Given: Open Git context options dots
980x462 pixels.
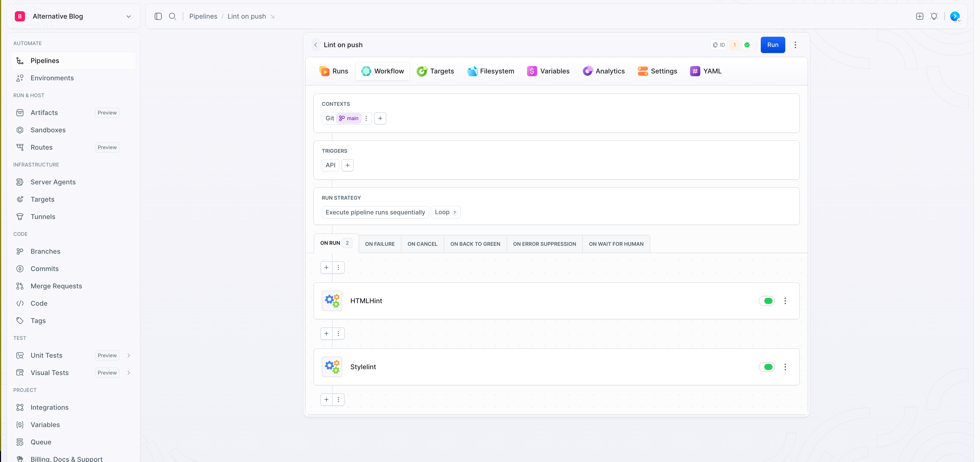Looking at the screenshot, I should 366,118.
